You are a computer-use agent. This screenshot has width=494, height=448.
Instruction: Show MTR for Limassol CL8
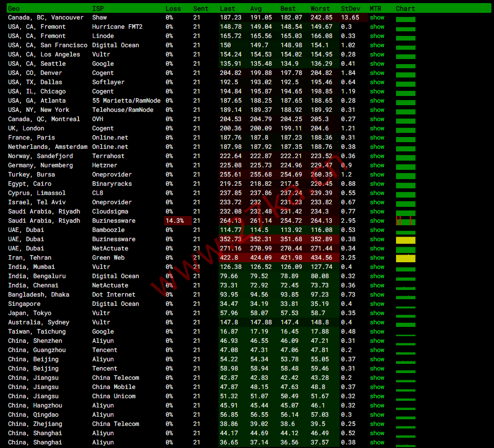click(x=377, y=193)
